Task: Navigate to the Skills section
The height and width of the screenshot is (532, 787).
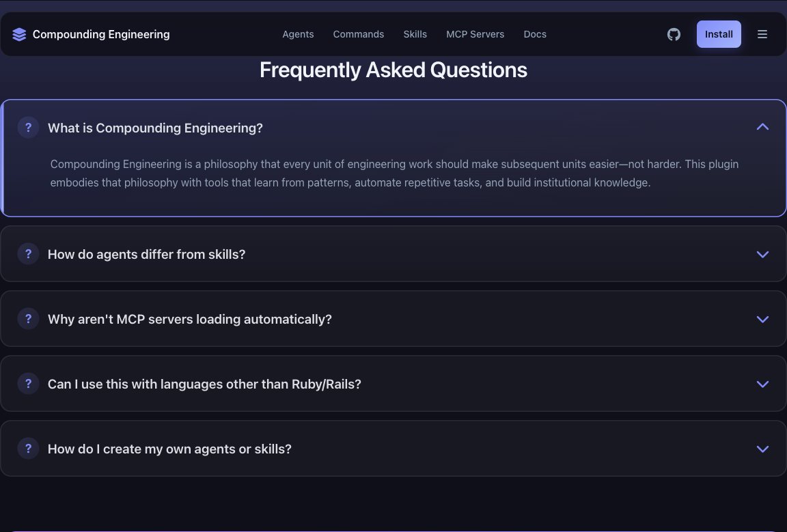Action: tap(415, 34)
